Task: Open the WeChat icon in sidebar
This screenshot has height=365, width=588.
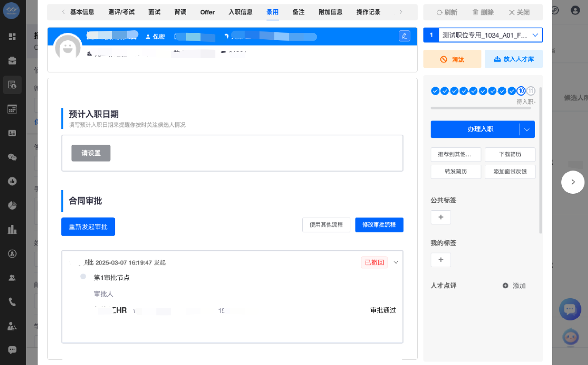Action: (x=12, y=157)
